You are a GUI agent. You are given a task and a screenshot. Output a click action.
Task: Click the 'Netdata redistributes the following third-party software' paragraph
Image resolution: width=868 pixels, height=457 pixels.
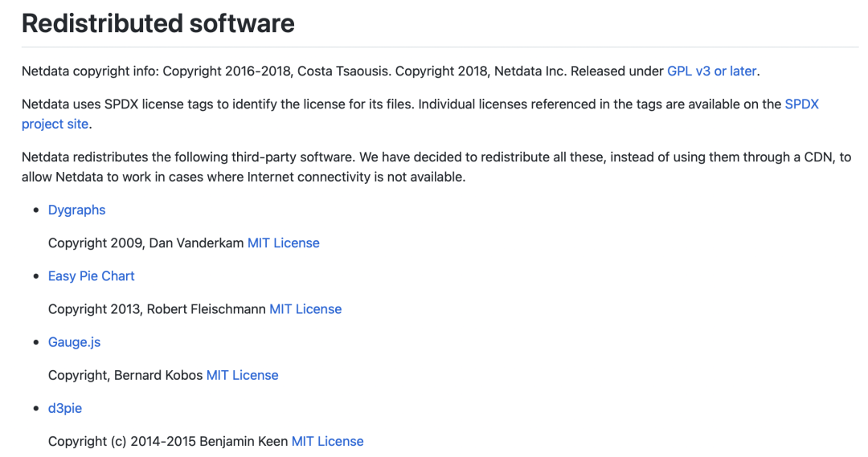point(436,167)
